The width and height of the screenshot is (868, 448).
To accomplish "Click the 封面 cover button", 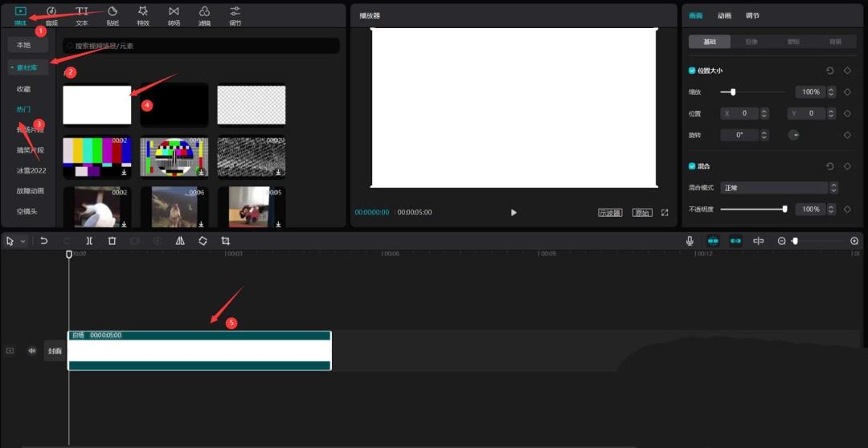I will [55, 351].
